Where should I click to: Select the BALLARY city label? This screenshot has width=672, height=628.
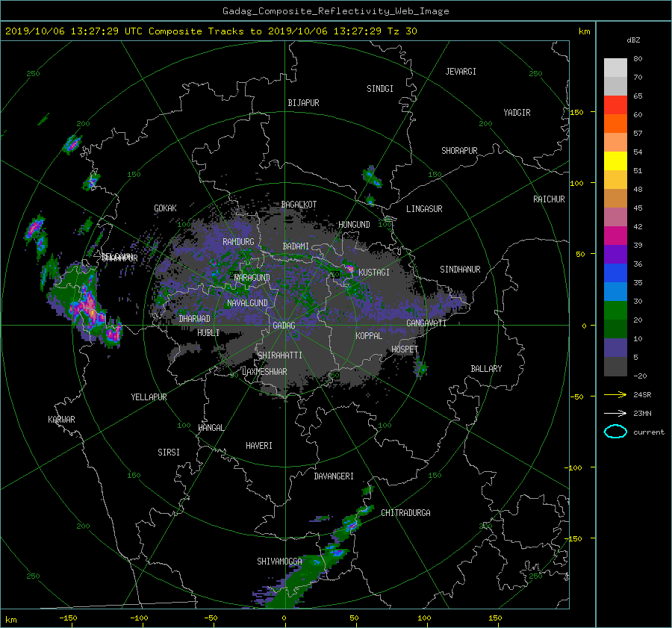486,369
